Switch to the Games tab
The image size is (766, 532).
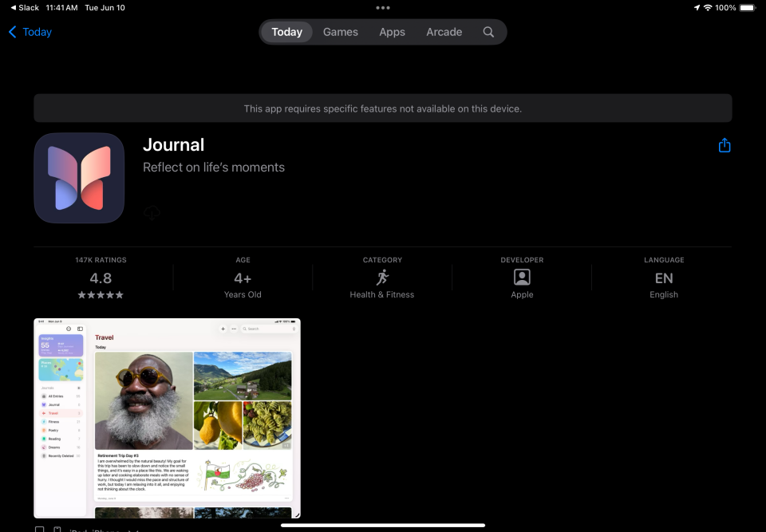pyautogui.click(x=340, y=32)
